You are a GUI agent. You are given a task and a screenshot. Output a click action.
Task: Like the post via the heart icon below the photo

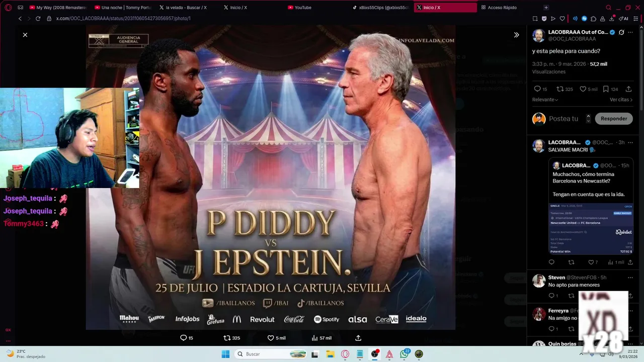point(276,338)
